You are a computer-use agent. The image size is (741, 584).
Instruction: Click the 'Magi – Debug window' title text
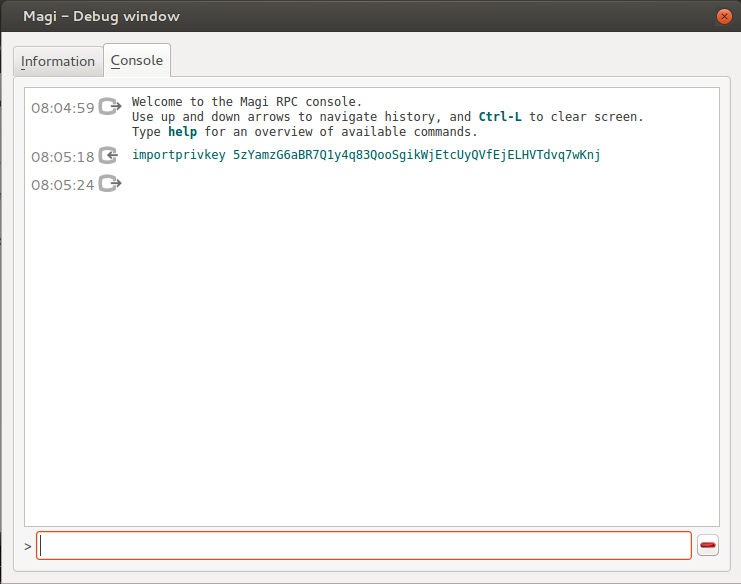click(102, 17)
